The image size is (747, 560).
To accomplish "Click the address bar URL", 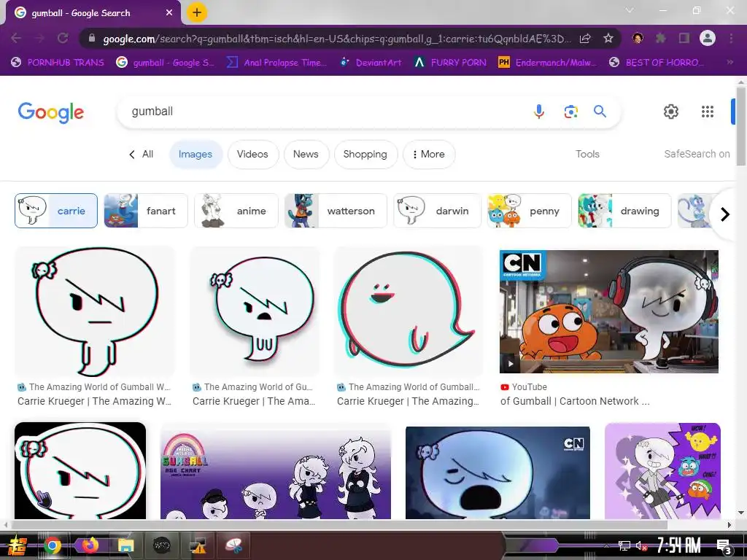I will click(336, 39).
